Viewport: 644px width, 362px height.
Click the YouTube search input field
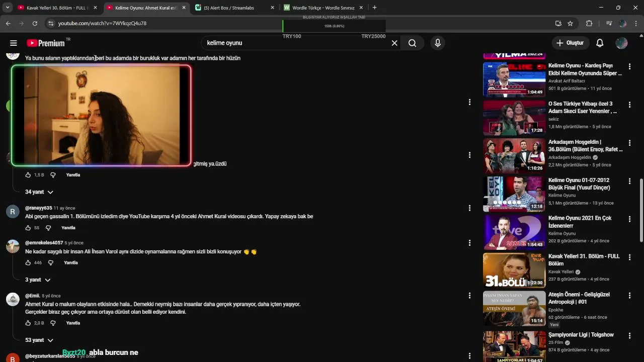point(297,43)
